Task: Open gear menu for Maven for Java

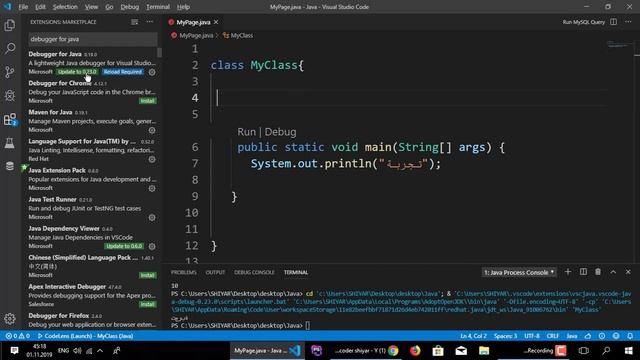Action: tap(152, 130)
